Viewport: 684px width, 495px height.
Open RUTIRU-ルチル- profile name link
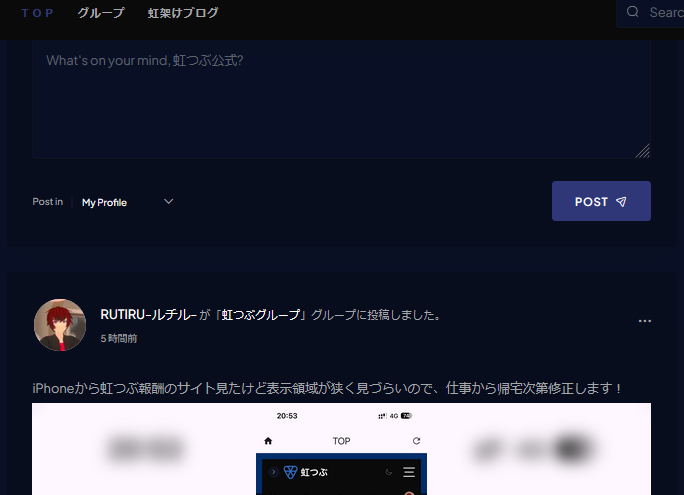pyautogui.click(x=148, y=315)
